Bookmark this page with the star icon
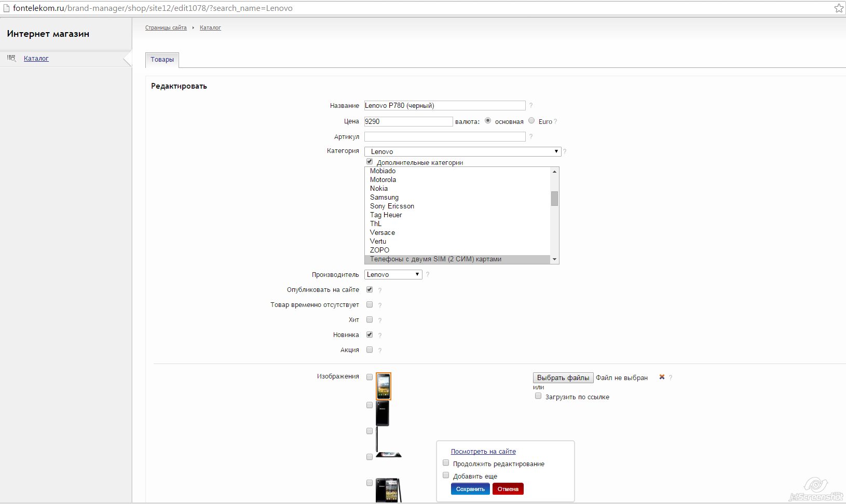The height and width of the screenshot is (504, 846). (839, 8)
